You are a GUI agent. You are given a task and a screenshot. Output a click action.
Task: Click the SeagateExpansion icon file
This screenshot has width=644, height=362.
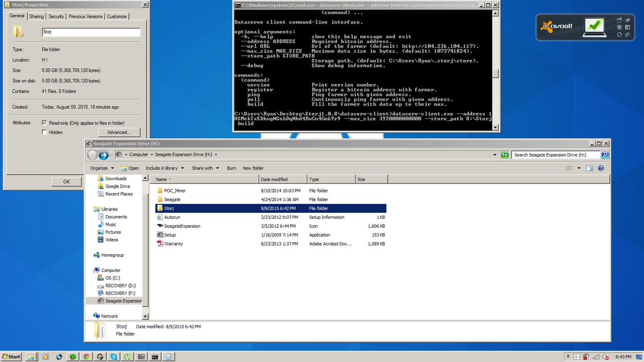click(x=159, y=226)
